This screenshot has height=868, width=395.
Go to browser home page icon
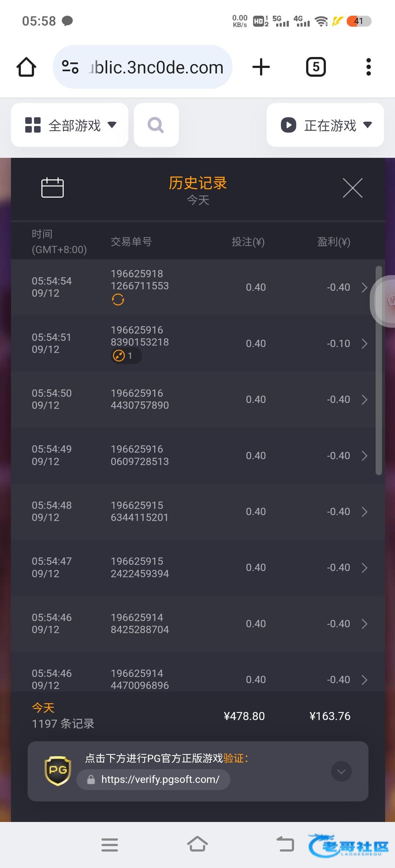click(26, 67)
